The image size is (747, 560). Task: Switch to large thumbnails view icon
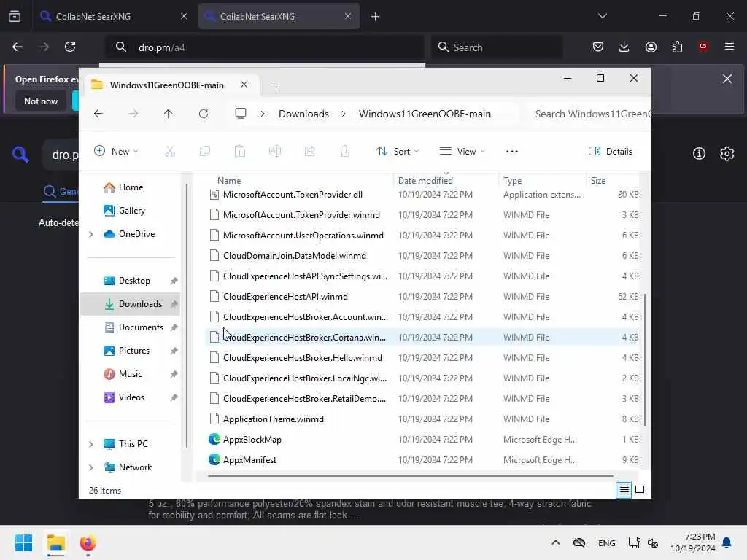pyautogui.click(x=640, y=490)
